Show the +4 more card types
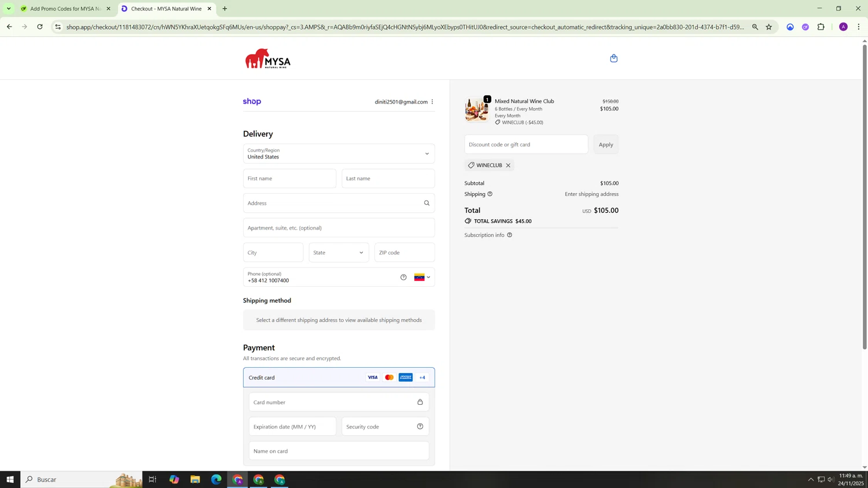The image size is (868, 488). tap(422, 378)
